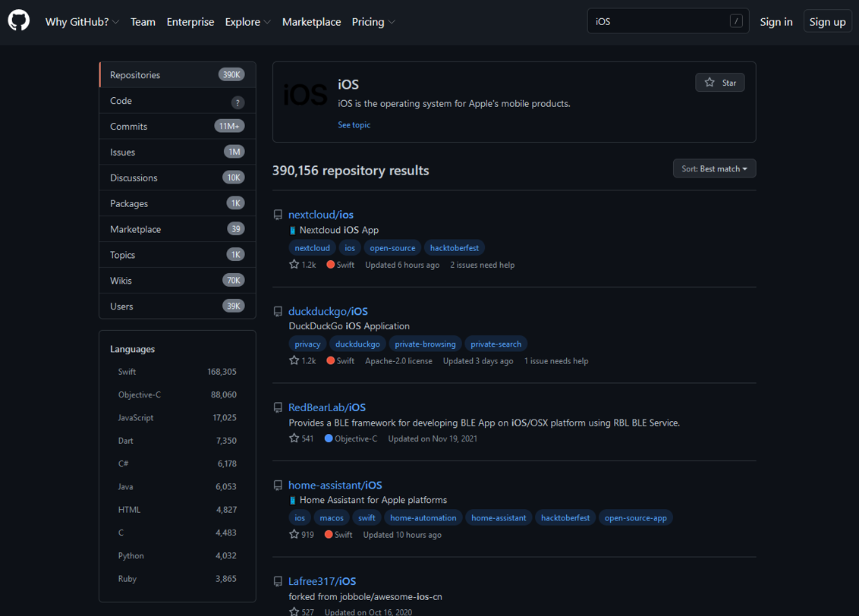Click the slash shortcut icon in search box
The height and width of the screenshot is (616, 859).
[x=736, y=21]
